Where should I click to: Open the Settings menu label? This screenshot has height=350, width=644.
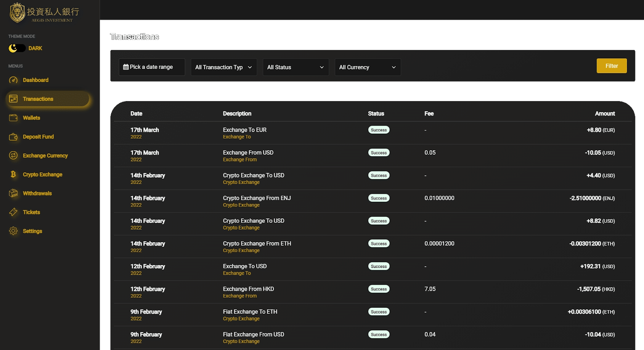(x=32, y=231)
